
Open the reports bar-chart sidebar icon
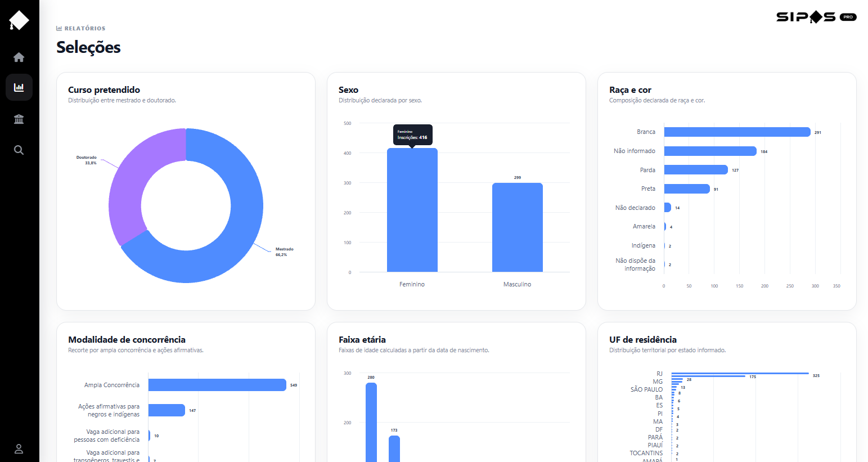pos(19,87)
